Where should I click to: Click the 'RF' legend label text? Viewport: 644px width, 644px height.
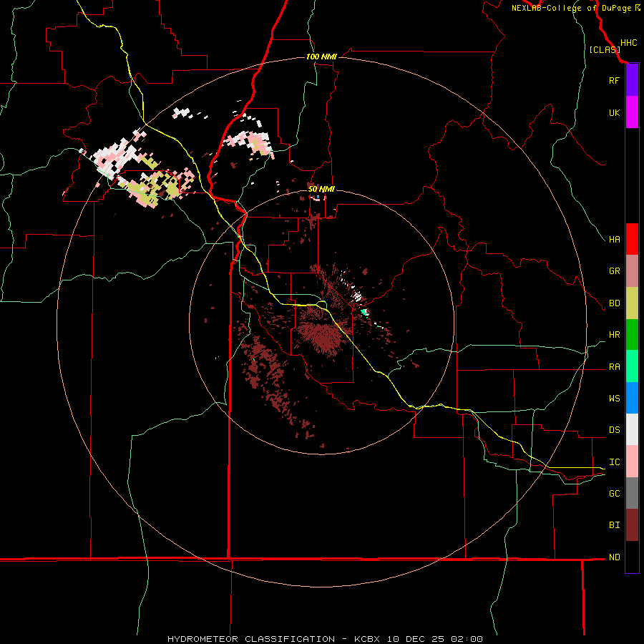click(614, 80)
